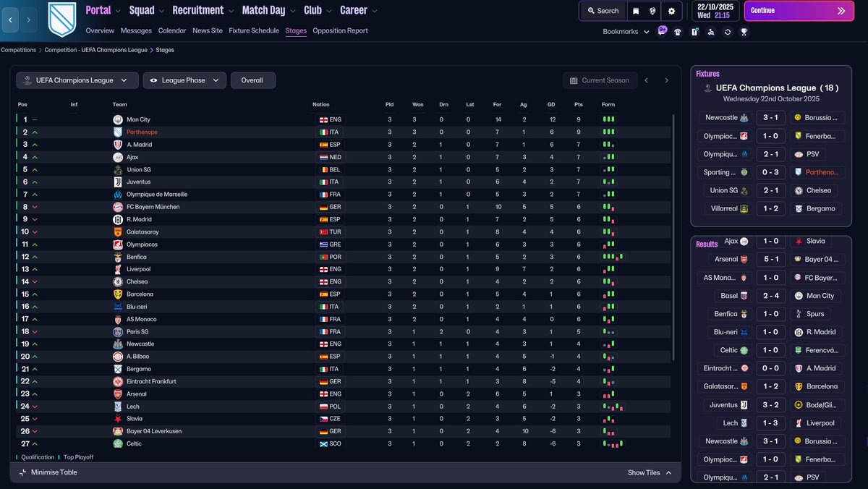Open the Career menu dropdown
This screenshot has height=489, width=868.
pyautogui.click(x=359, y=10)
